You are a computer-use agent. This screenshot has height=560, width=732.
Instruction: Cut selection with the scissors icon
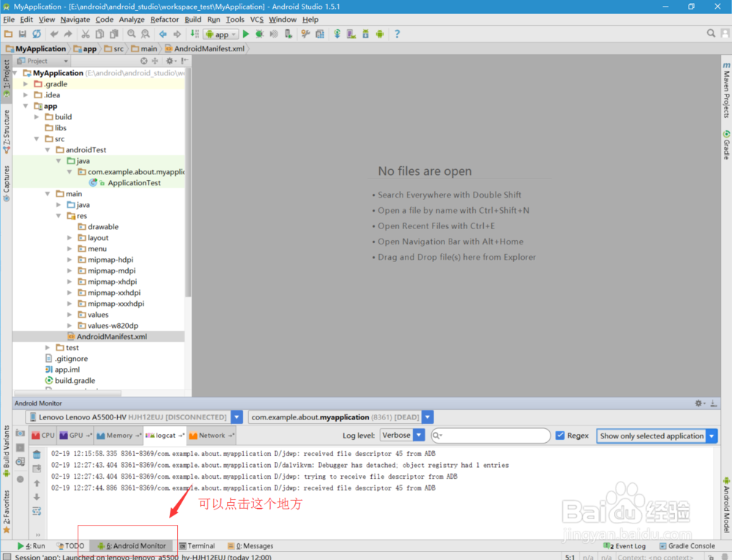(x=86, y=34)
